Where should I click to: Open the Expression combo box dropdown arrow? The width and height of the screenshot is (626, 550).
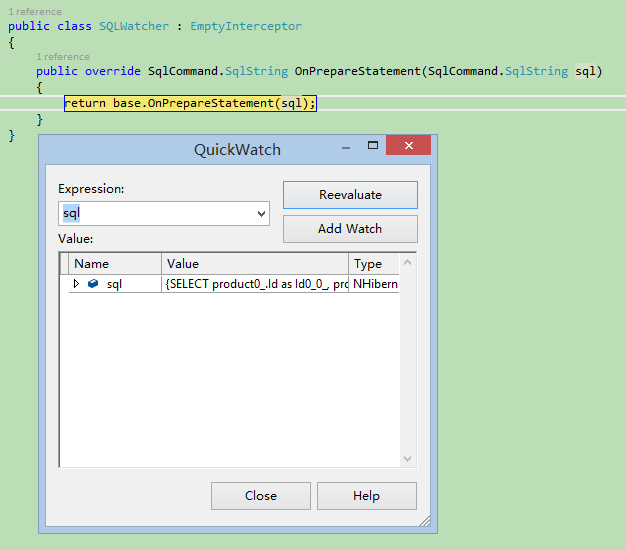(x=261, y=214)
